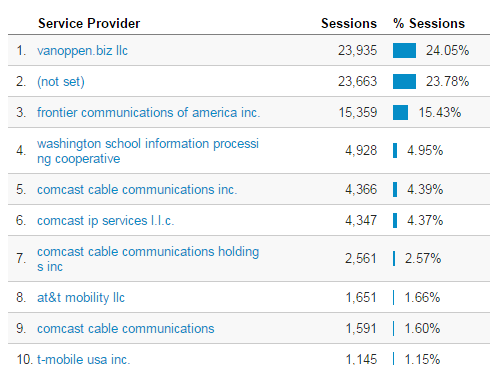Click the 15.43% sessions blue bar

[x=400, y=112]
